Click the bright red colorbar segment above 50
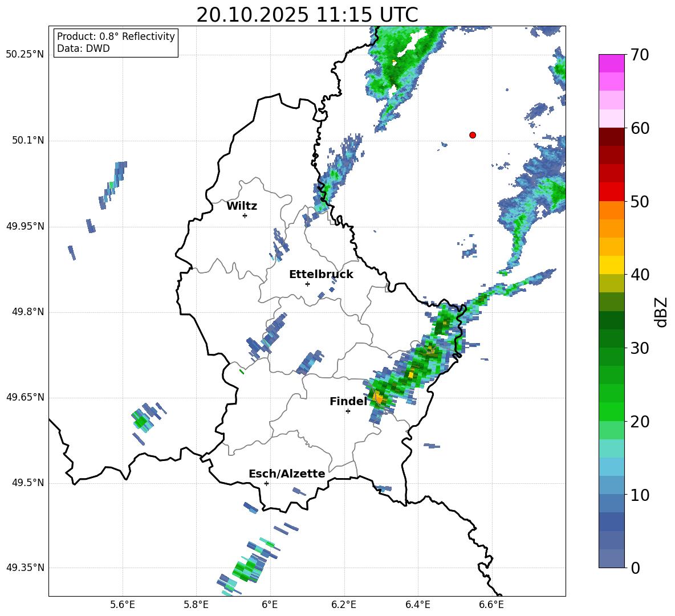The width and height of the screenshot is (675, 616). point(611,192)
